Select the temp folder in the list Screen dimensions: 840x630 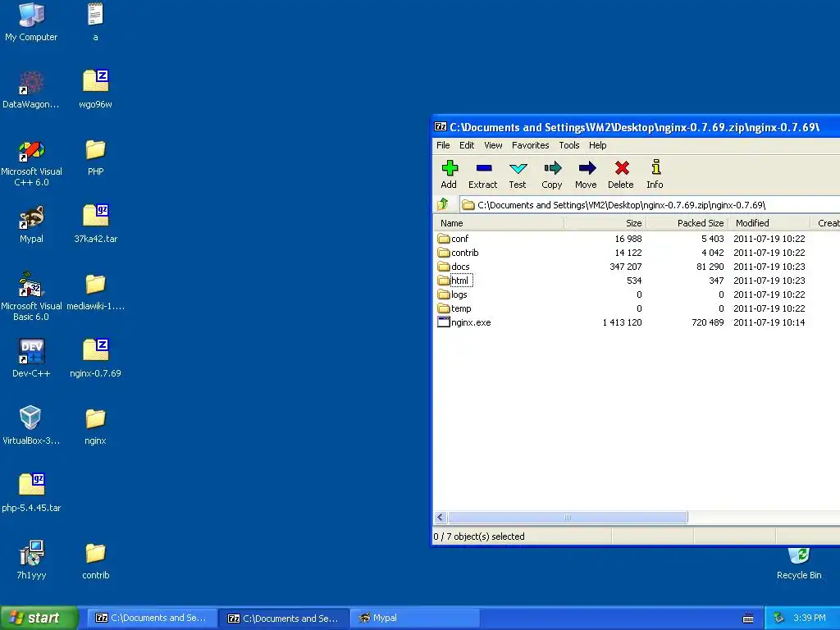click(454, 308)
